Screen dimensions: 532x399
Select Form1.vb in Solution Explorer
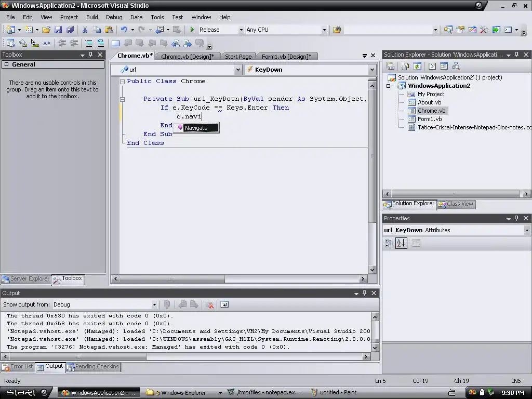430,119
